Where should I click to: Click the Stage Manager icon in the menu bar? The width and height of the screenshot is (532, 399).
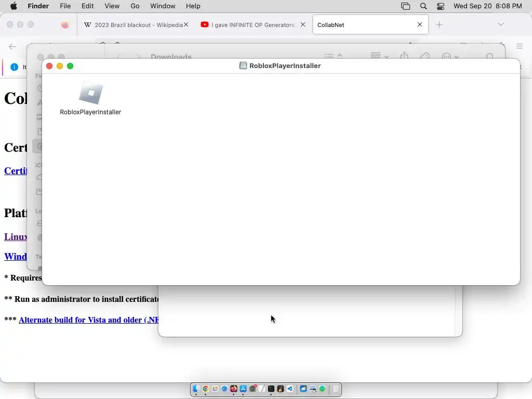[405, 6]
